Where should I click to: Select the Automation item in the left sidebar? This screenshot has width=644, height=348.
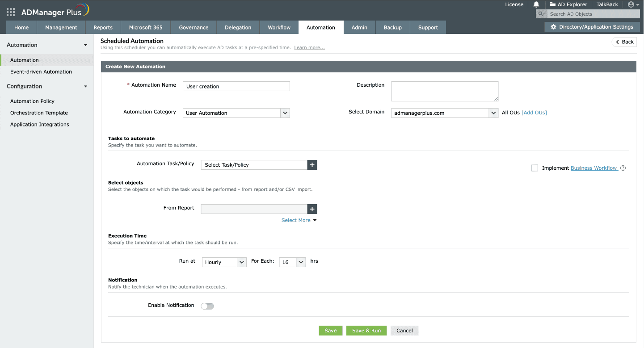tap(25, 60)
